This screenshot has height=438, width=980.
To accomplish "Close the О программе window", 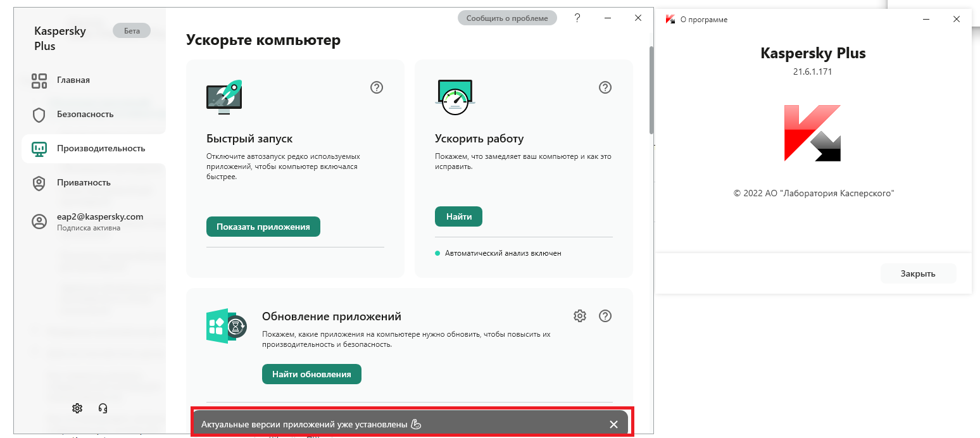I will (957, 20).
